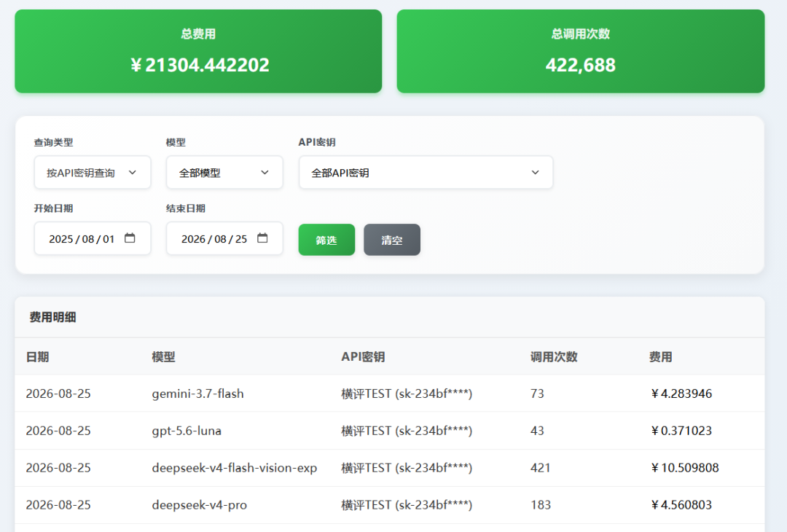Click the call count 73

[x=537, y=394]
